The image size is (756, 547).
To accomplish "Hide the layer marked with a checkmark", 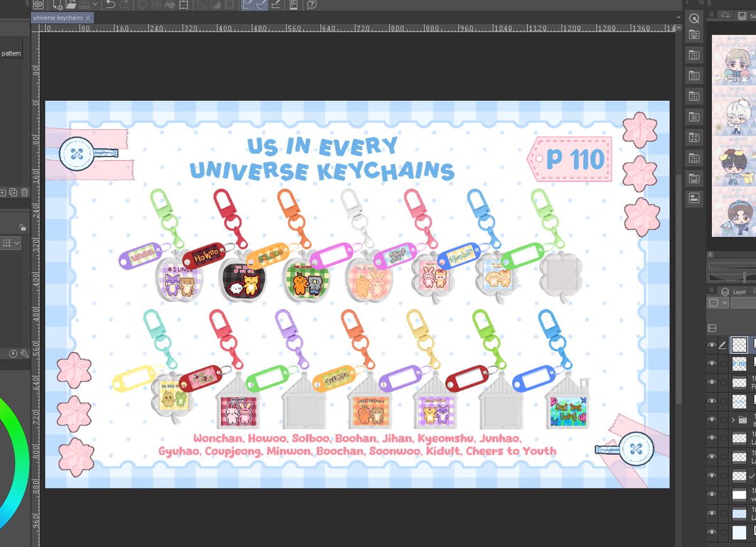I will pyautogui.click(x=712, y=475).
